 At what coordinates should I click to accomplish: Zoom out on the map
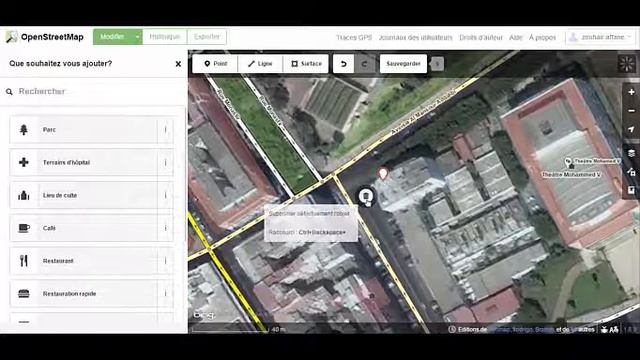631,111
